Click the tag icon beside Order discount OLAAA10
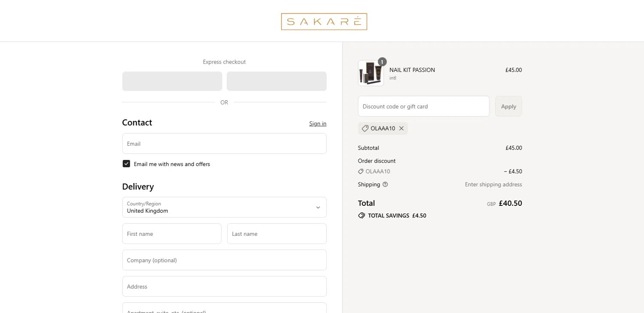 pyautogui.click(x=361, y=172)
